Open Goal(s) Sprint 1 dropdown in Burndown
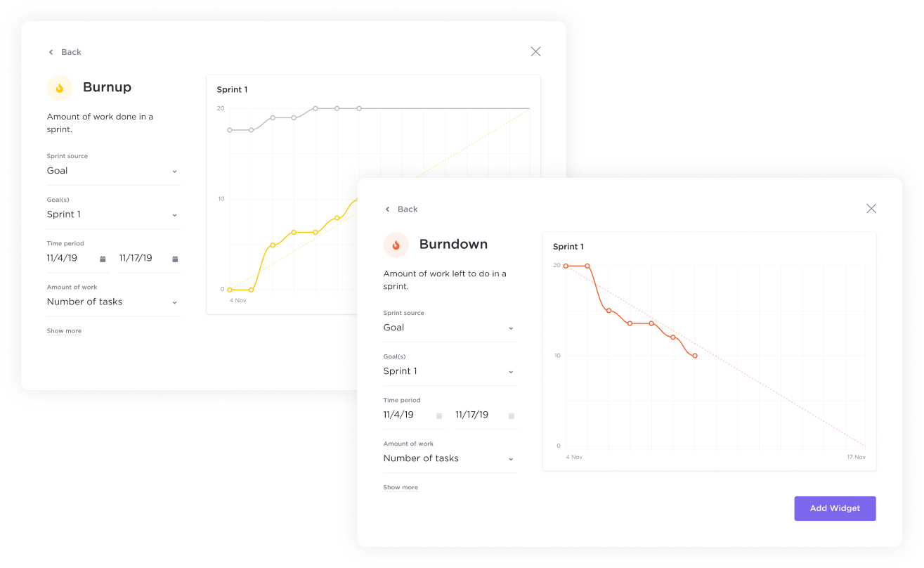Image resolution: width=924 pixels, height=568 pixels. point(511,371)
